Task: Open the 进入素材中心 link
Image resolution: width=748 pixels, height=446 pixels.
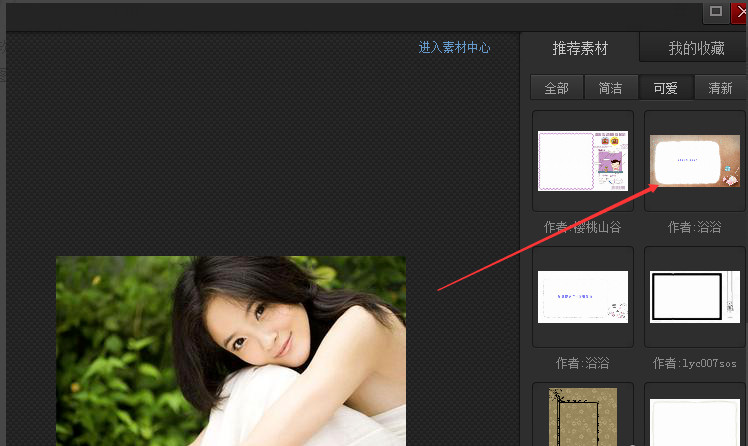Action: point(454,47)
